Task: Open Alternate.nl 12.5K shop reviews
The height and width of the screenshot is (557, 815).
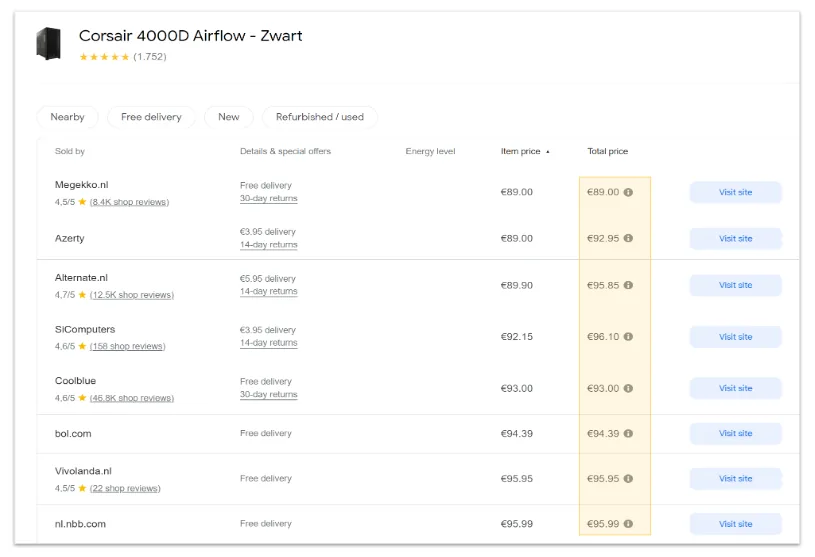Action: [x=132, y=295]
